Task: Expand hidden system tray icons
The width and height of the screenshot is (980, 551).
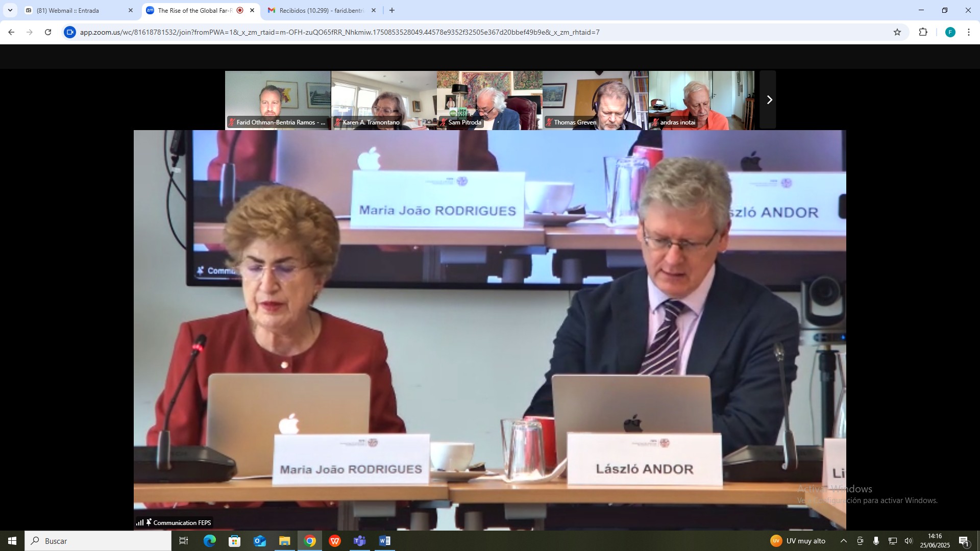Action: click(x=843, y=541)
